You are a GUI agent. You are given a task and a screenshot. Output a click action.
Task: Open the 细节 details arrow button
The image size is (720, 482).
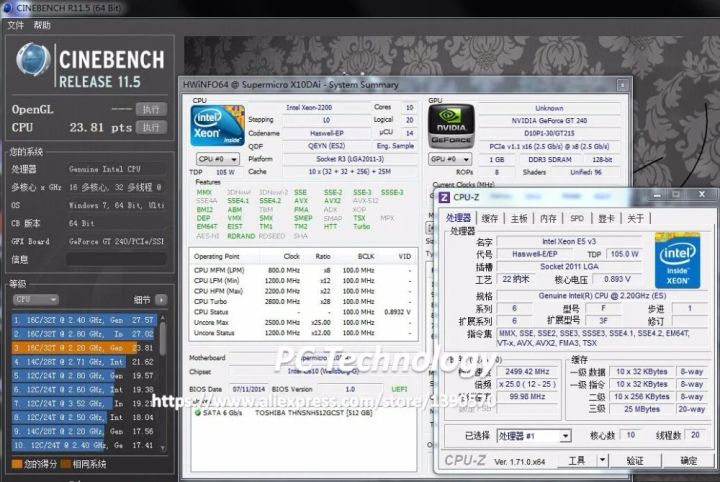click(x=161, y=299)
